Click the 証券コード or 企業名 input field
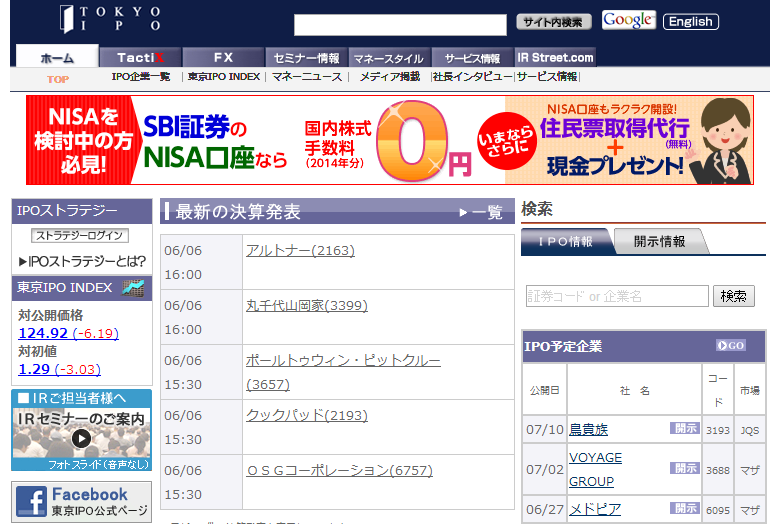The height and width of the screenshot is (524, 775). coord(617,296)
